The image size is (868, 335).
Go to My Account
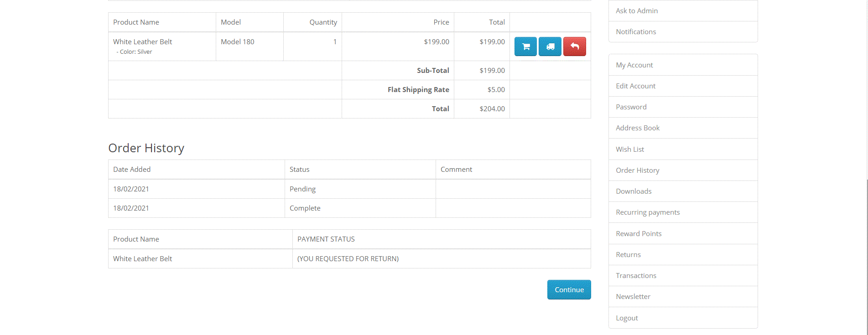634,65
